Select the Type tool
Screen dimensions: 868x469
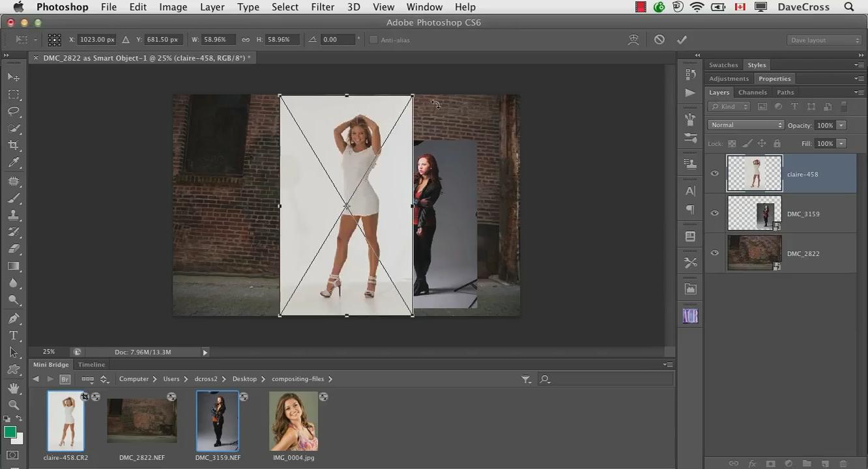(x=14, y=335)
